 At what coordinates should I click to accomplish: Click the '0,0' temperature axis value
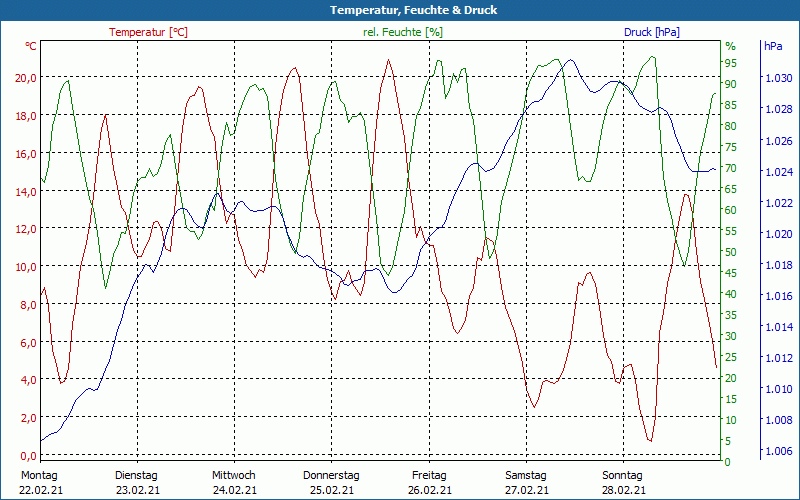[x=29, y=455]
